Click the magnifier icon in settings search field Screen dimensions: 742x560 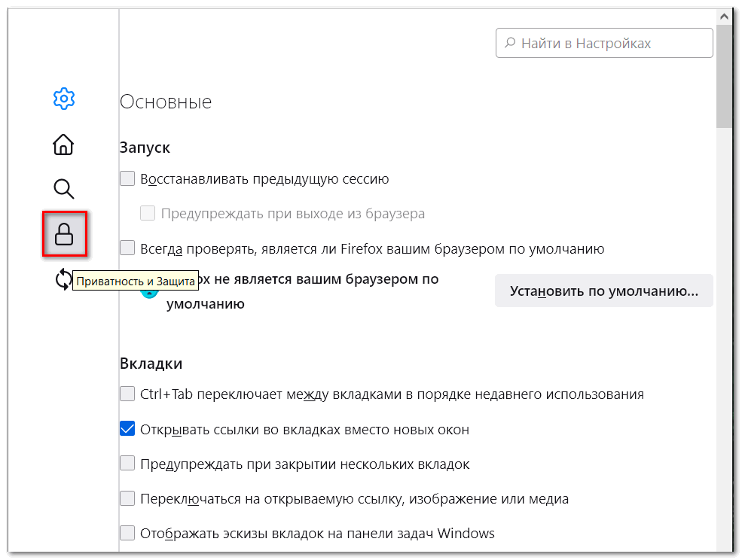pyautogui.click(x=510, y=43)
